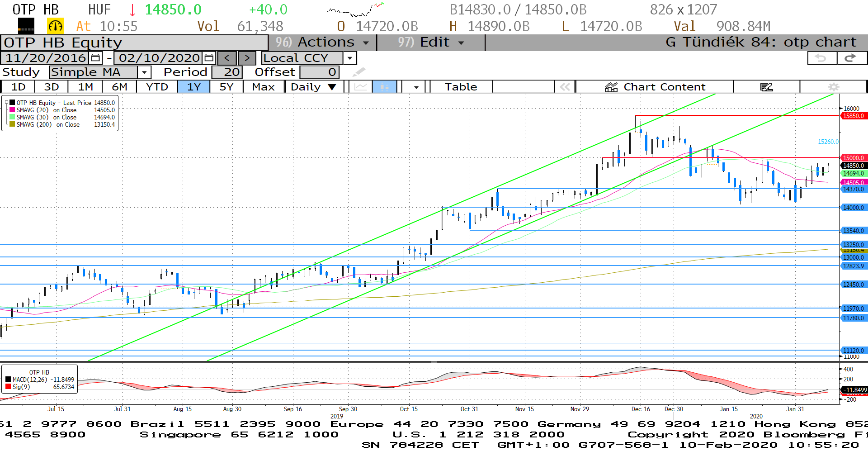Select the 1D time range
Viewport: 868px width, 470px height.
tap(18, 87)
